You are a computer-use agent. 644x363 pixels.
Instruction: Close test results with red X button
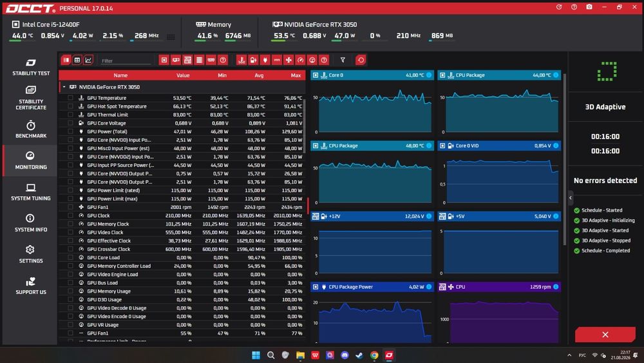click(x=605, y=335)
